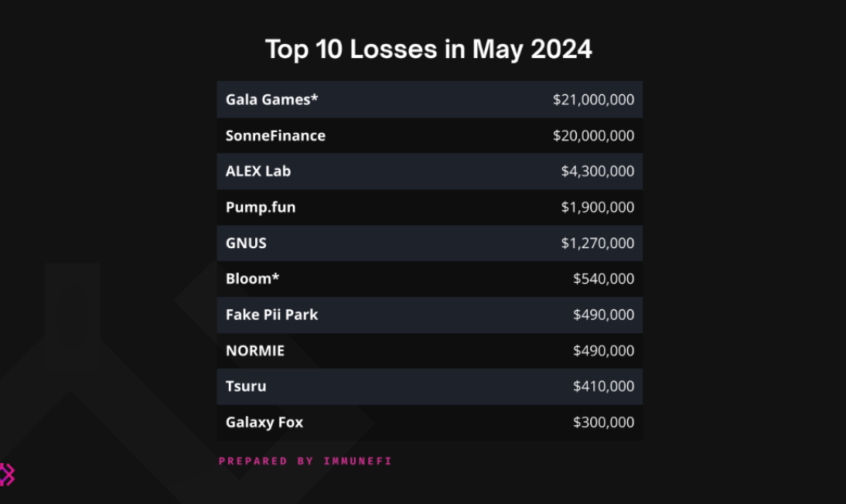Click the $20,000,000 loss value
Viewport: 846px width, 504px height.
pyautogui.click(x=593, y=135)
